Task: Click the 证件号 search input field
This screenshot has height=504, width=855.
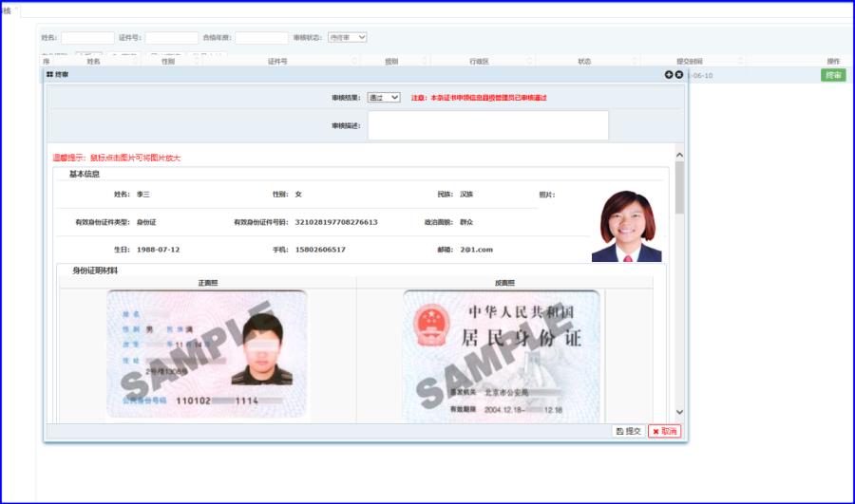Action: click(x=171, y=38)
